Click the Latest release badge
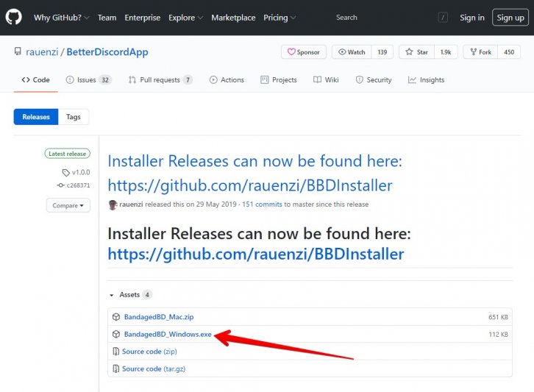Screen dimensions: 534x392 (68, 154)
